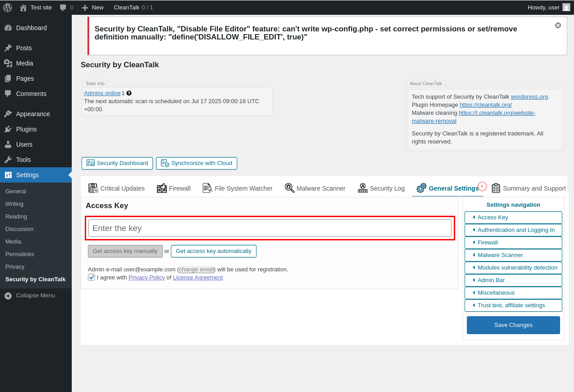The height and width of the screenshot is (392, 574).
Task: Open the Privacy settings submenu item
Action: (36, 266)
